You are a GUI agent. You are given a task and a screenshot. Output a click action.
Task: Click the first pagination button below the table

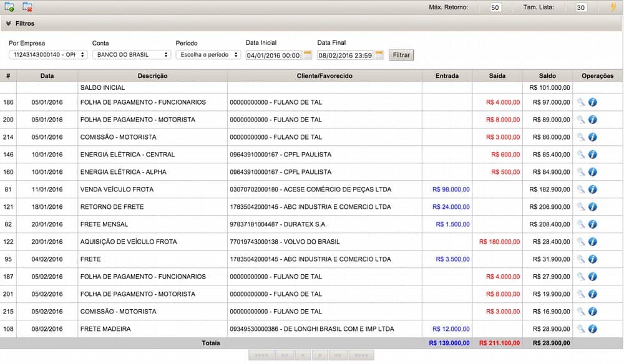click(261, 355)
